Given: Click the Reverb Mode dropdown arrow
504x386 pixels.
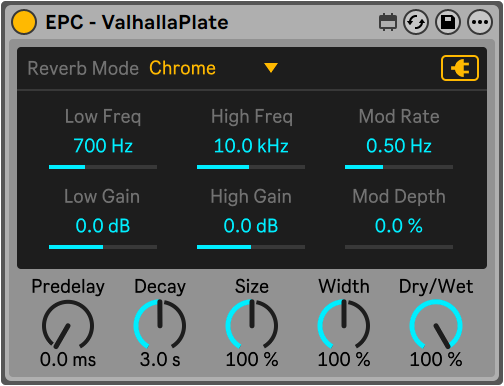Looking at the screenshot, I should click(271, 68).
